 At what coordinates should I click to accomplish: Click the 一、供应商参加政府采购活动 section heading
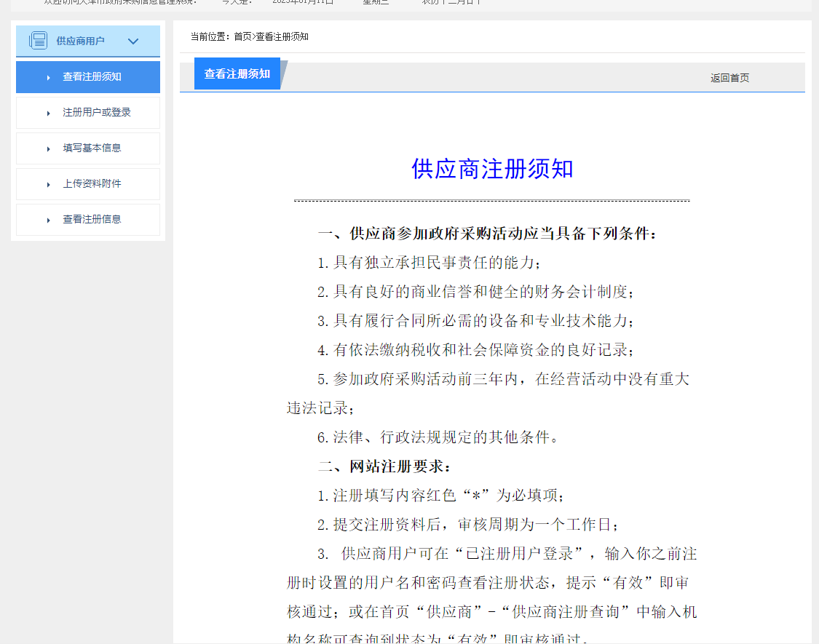487,234
